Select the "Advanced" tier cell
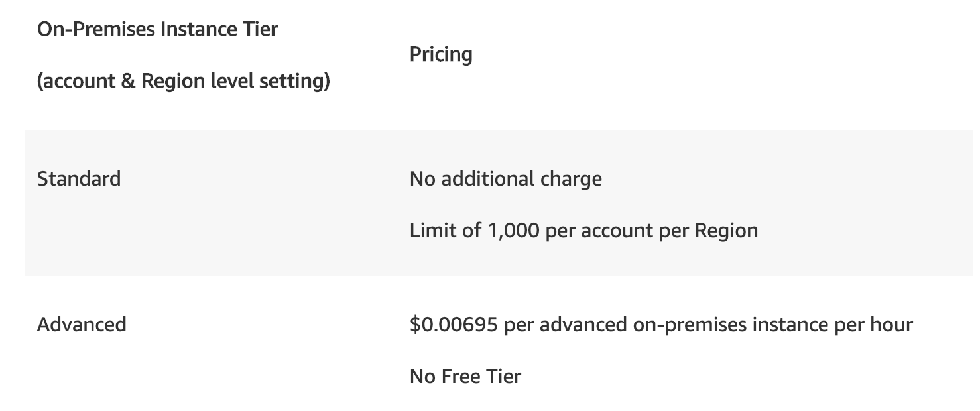The width and height of the screenshot is (980, 411). (x=82, y=325)
